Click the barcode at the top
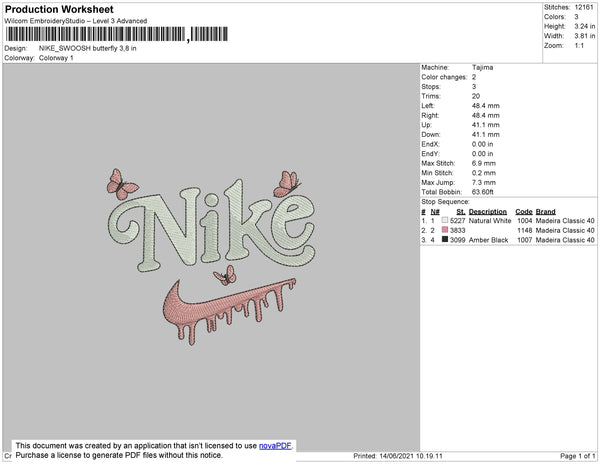 click(117, 34)
